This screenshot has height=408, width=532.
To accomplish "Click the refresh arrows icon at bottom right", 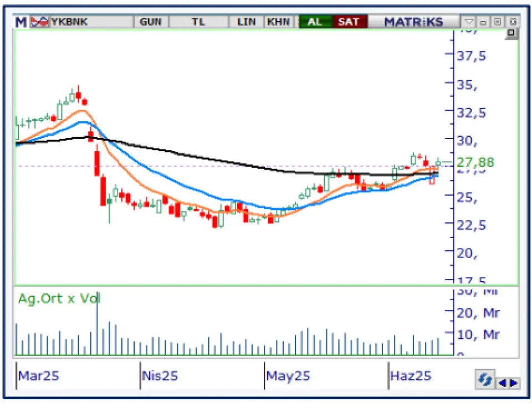I will tap(484, 380).
